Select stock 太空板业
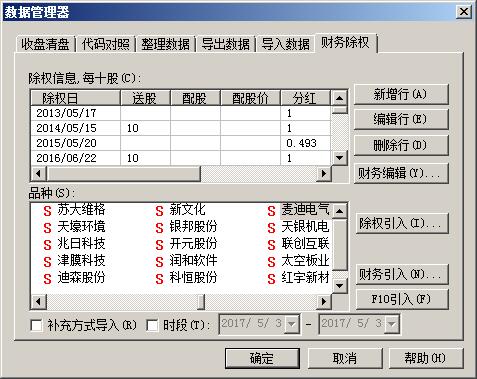The image size is (477, 379). (x=299, y=261)
